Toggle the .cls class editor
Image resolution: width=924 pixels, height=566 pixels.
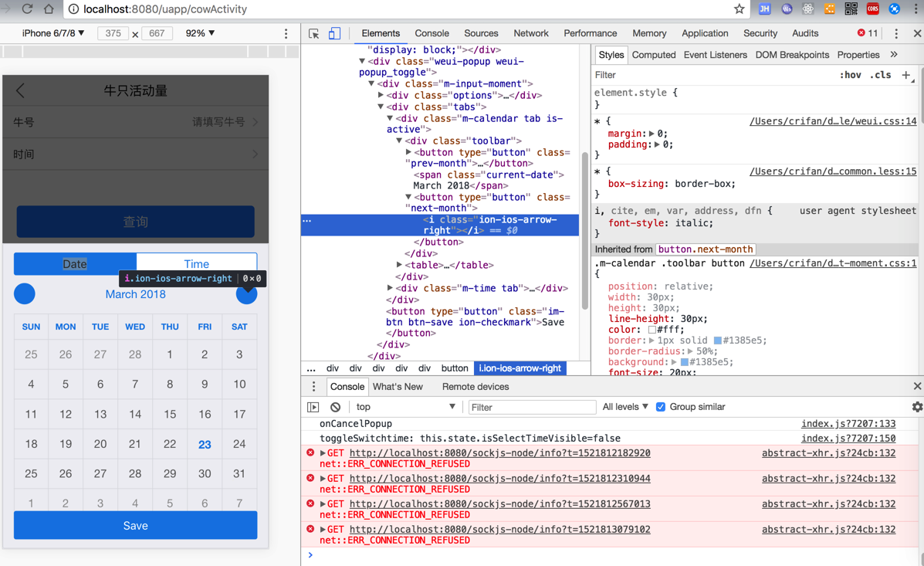[880, 76]
